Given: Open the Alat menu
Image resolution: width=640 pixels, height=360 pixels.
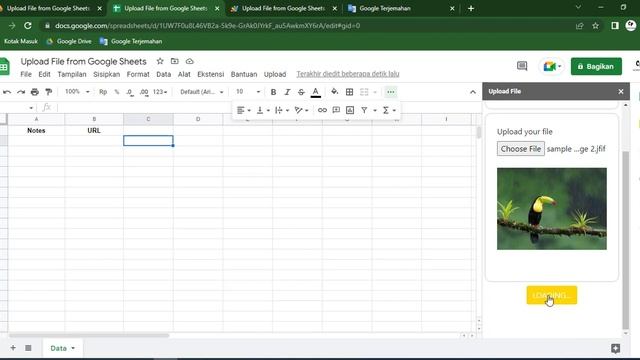Looking at the screenshot, I should 184,74.
